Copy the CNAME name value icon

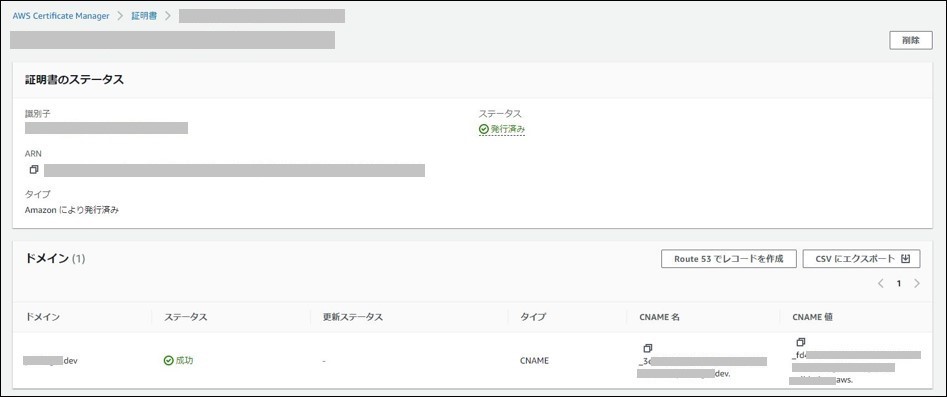648,348
